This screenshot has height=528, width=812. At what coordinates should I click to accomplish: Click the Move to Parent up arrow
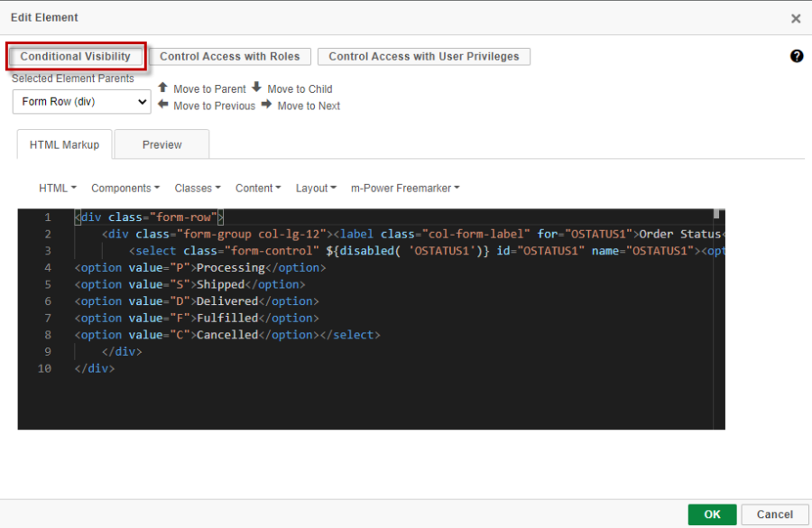[x=162, y=87]
